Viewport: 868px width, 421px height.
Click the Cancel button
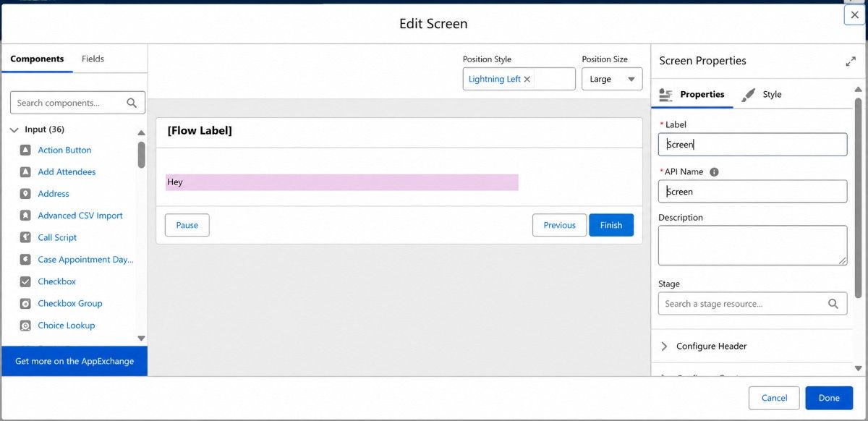774,398
